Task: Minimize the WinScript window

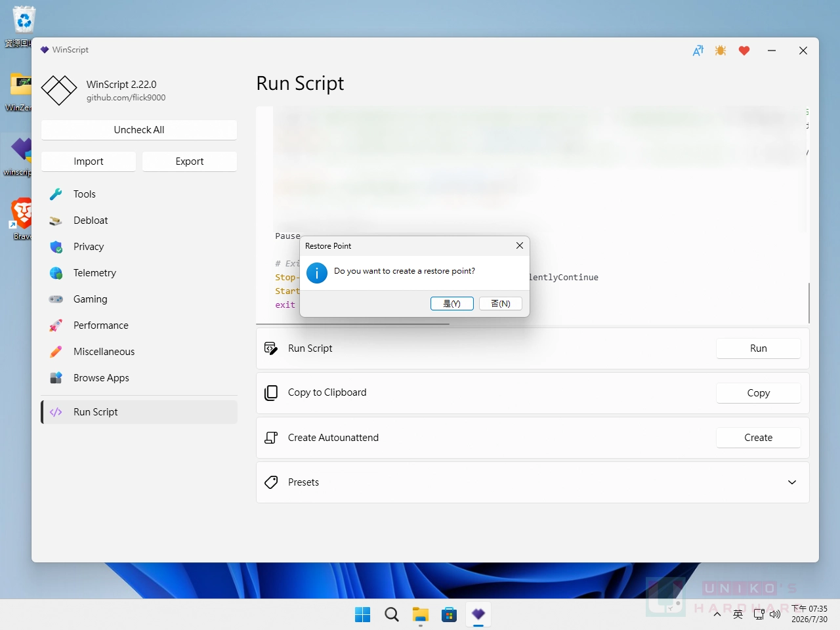Action: tap(772, 51)
